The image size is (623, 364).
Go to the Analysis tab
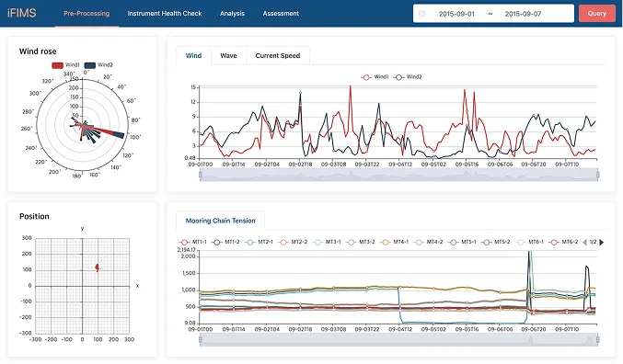(233, 14)
